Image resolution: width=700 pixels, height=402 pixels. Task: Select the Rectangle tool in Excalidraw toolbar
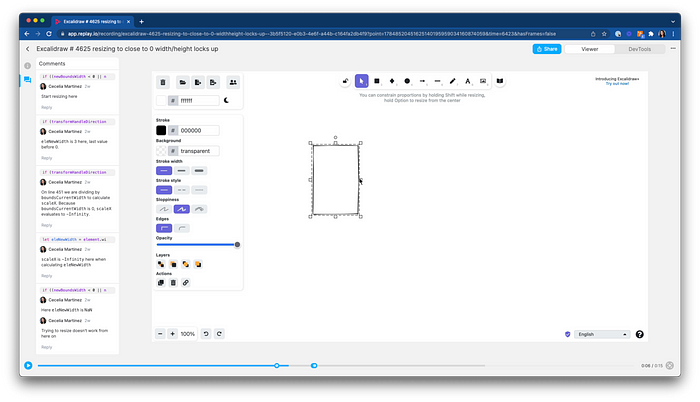point(377,81)
